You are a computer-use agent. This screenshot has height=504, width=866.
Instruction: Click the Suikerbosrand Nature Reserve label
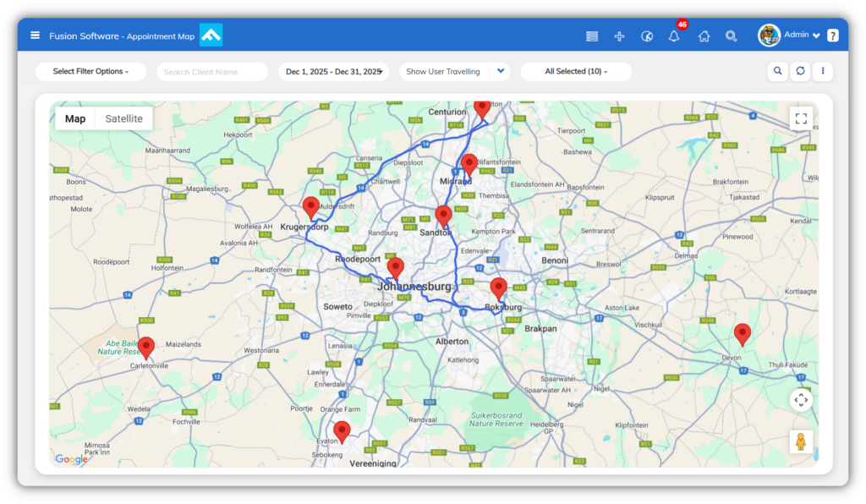(x=496, y=419)
